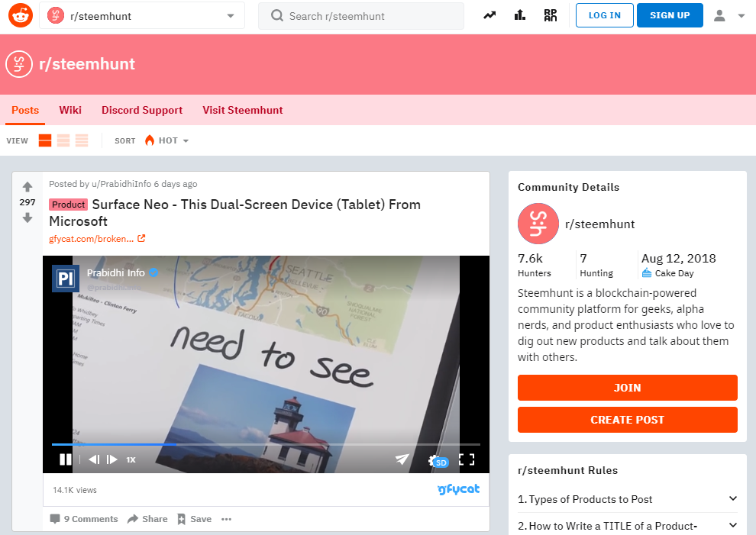
Task: Click Prabidhi Info channel name in video
Action: click(x=116, y=272)
